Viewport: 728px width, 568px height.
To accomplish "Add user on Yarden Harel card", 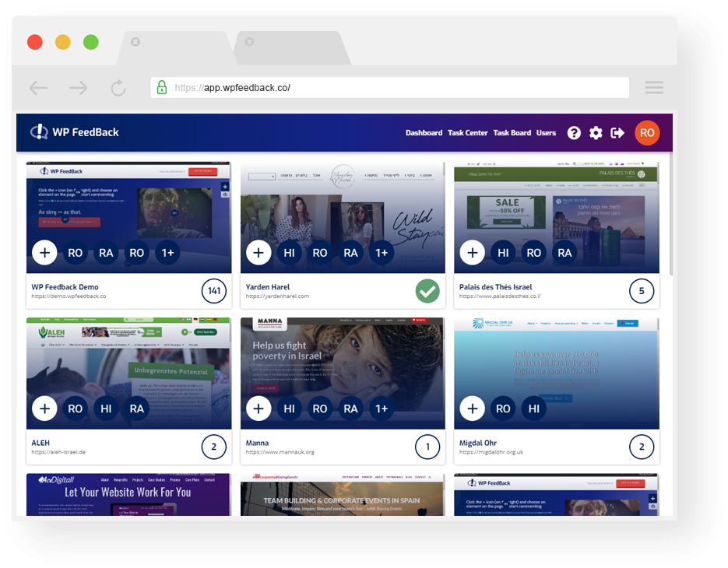I will (x=258, y=253).
